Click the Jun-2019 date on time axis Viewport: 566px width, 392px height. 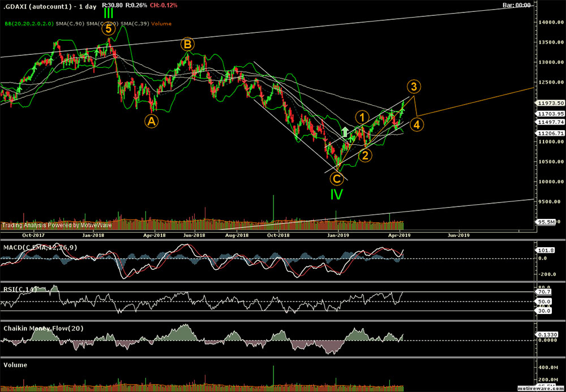458,234
